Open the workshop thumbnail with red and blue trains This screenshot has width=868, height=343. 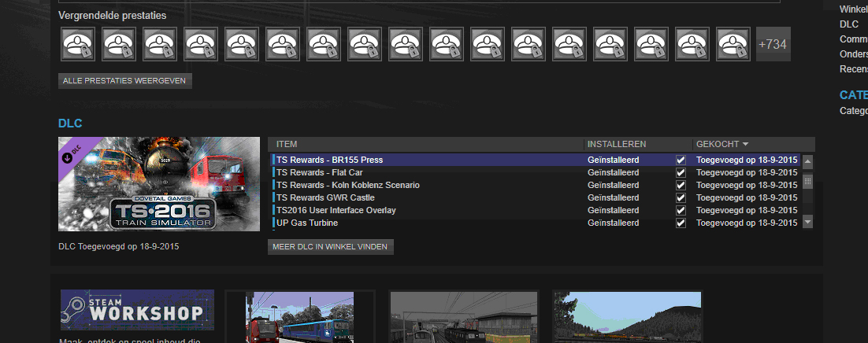coord(299,318)
